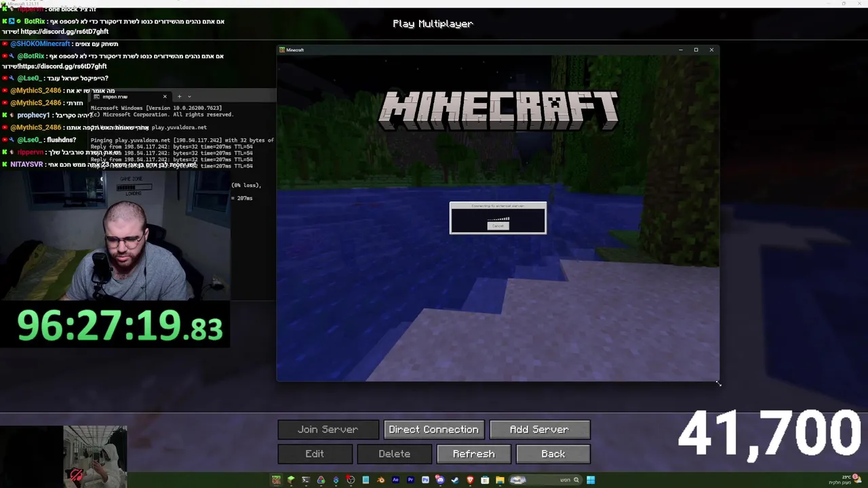Minimize the inner Minecraft window

(x=680, y=49)
